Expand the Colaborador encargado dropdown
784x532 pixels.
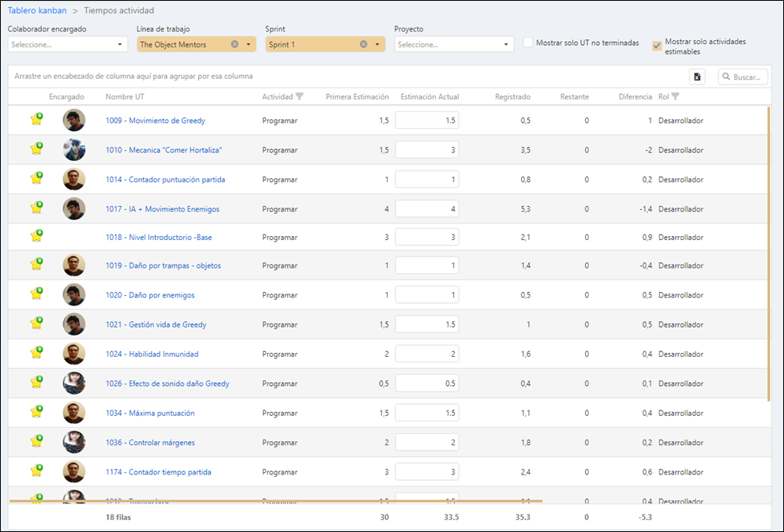(x=120, y=44)
